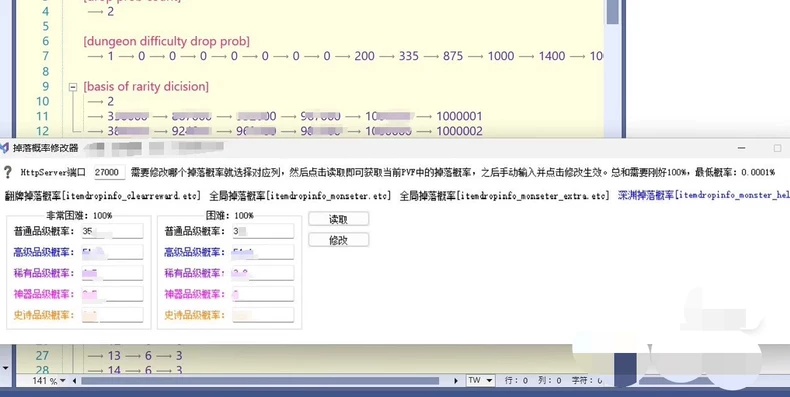Screen dimensions: 790x397
Task: Click the 读取 button
Action: click(x=339, y=219)
